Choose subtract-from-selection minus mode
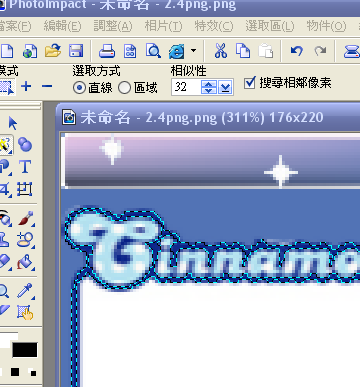The height and width of the screenshot is (387, 360). click(x=47, y=86)
